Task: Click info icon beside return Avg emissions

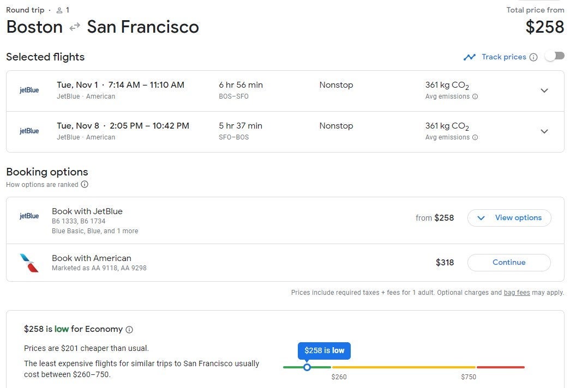Action: point(475,137)
